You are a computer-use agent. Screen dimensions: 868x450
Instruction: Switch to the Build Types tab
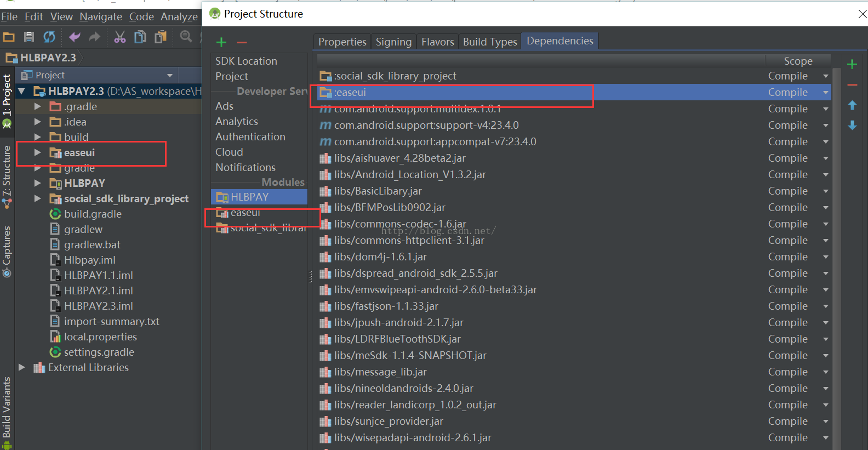click(490, 42)
